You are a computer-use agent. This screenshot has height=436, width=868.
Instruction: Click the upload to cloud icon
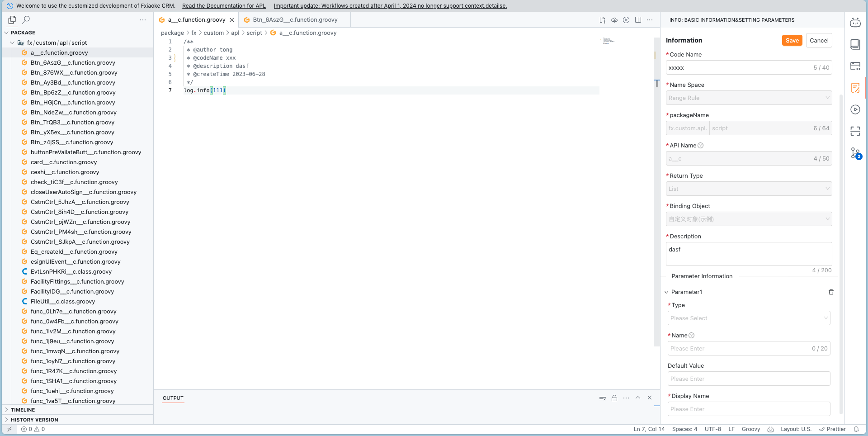pyautogui.click(x=614, y=20)
